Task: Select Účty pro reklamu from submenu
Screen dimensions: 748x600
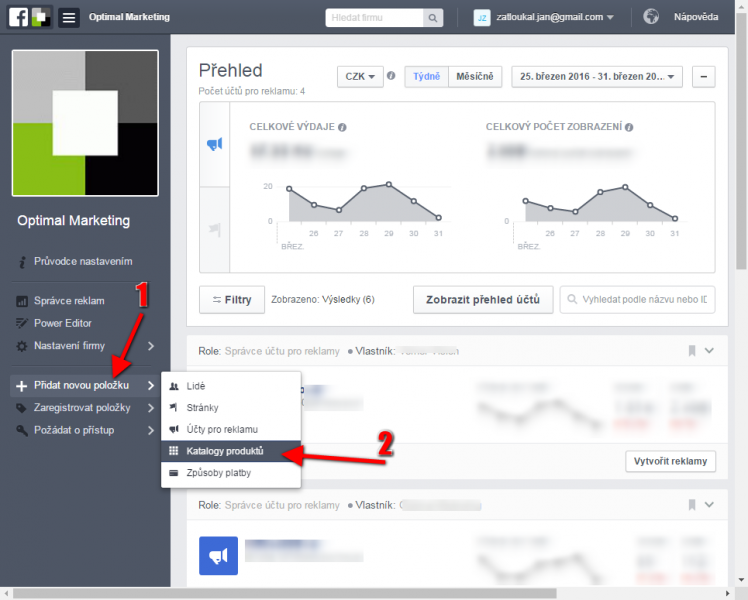Action: [231, 429]
